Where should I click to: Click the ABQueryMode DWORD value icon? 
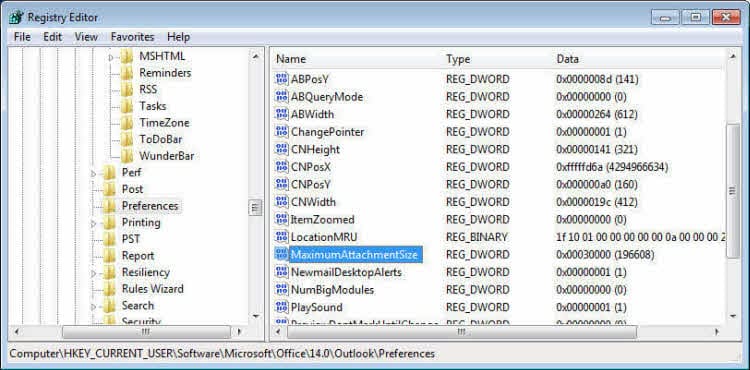pyautogui.click(x=282, y=97)
